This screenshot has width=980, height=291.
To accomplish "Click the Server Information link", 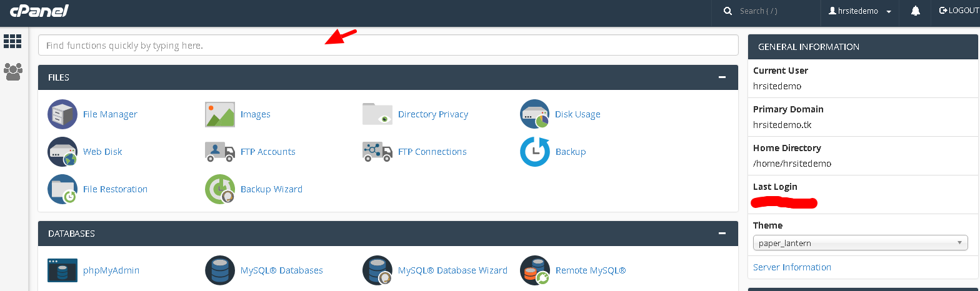I will pos(792,267).
